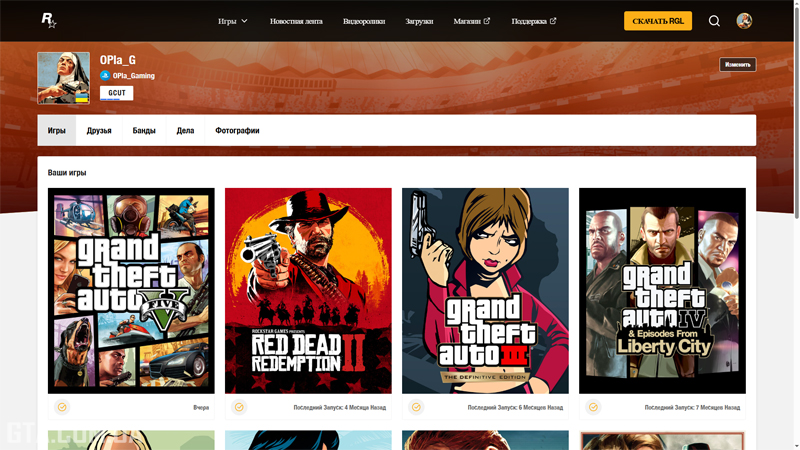Open the Магазин external link
Screen dimensions: 800x450
(471, 21)
